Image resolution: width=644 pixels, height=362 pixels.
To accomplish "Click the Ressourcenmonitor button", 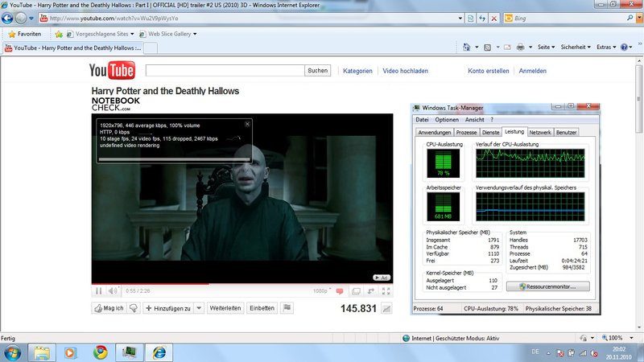I will (548, 286).
